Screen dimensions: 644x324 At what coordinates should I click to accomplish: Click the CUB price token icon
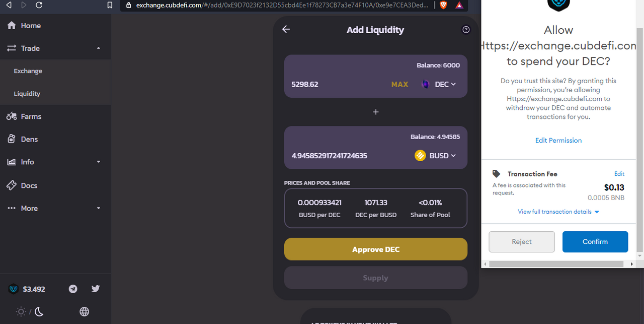[x=14, y=289]
